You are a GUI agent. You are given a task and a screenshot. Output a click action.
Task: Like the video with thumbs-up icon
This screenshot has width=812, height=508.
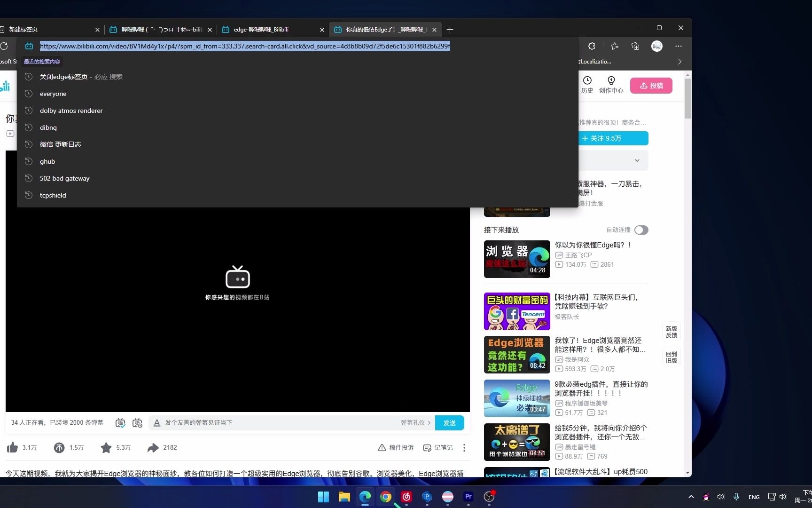click(13, 447)
